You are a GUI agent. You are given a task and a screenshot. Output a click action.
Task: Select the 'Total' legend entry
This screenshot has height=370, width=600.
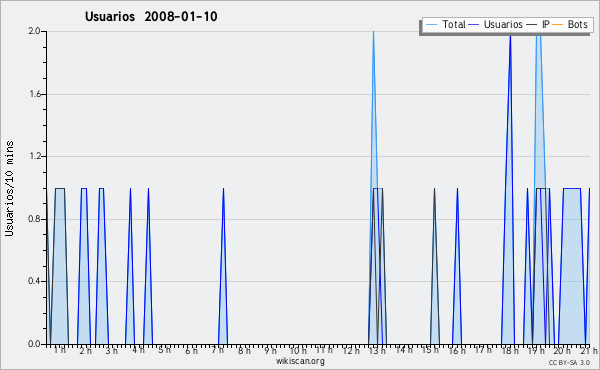[446, 24]
